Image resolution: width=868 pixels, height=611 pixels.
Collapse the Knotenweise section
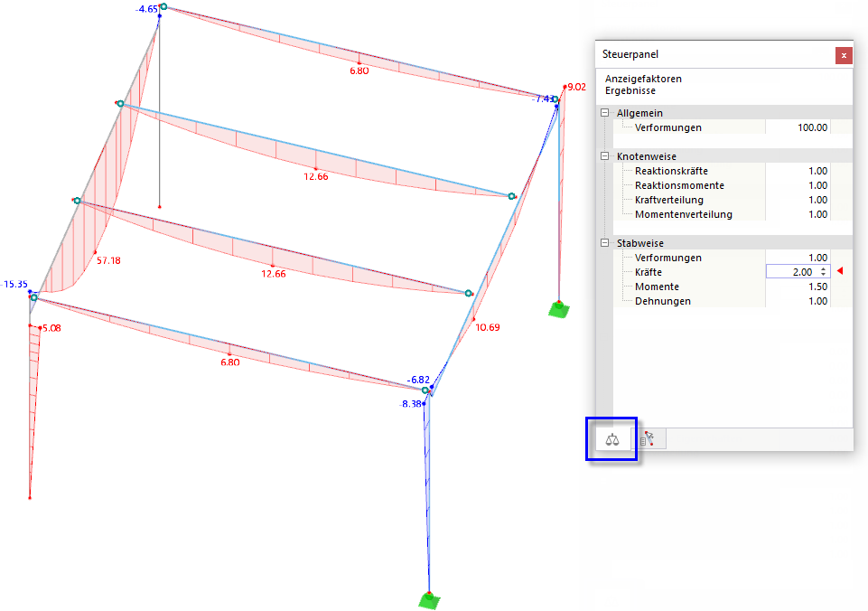[604, 156]
